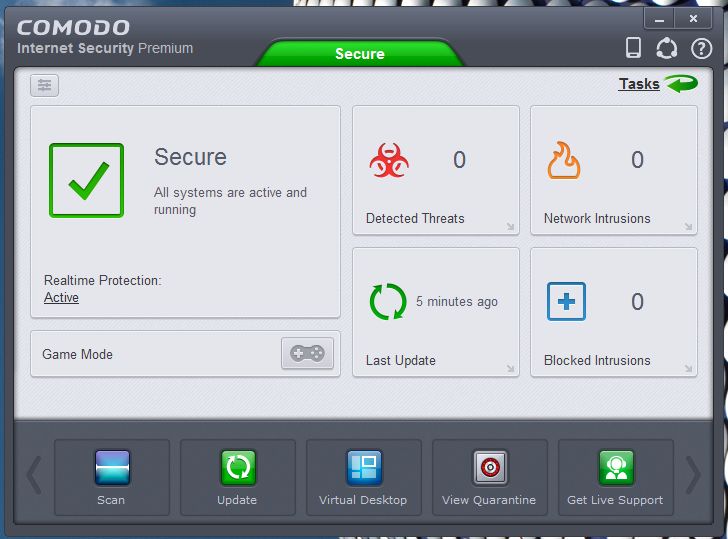Open the Tasks link

639,84
